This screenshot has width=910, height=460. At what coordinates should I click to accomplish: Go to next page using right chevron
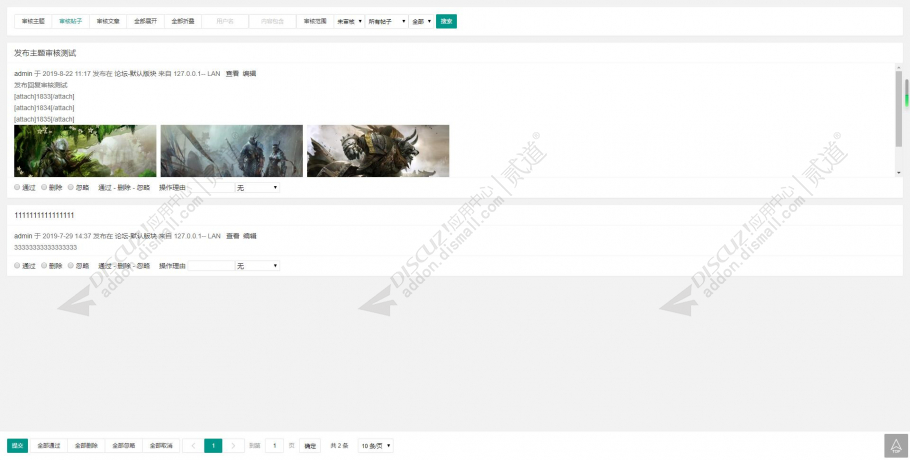pos(233,445)
